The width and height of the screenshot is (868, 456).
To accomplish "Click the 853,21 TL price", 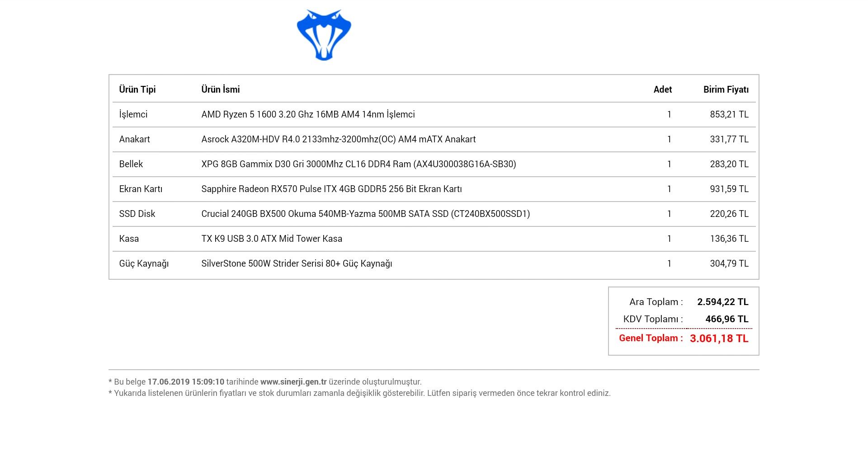I will pos(729,114).
